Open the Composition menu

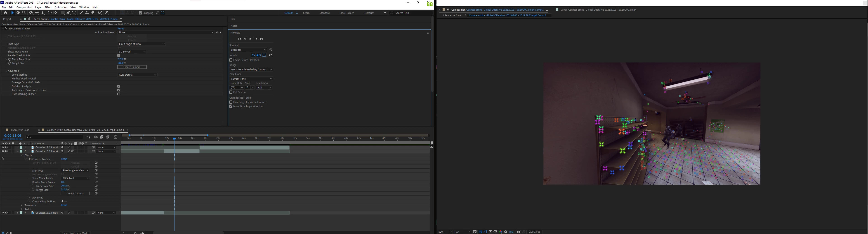click(x=24, y=7)
